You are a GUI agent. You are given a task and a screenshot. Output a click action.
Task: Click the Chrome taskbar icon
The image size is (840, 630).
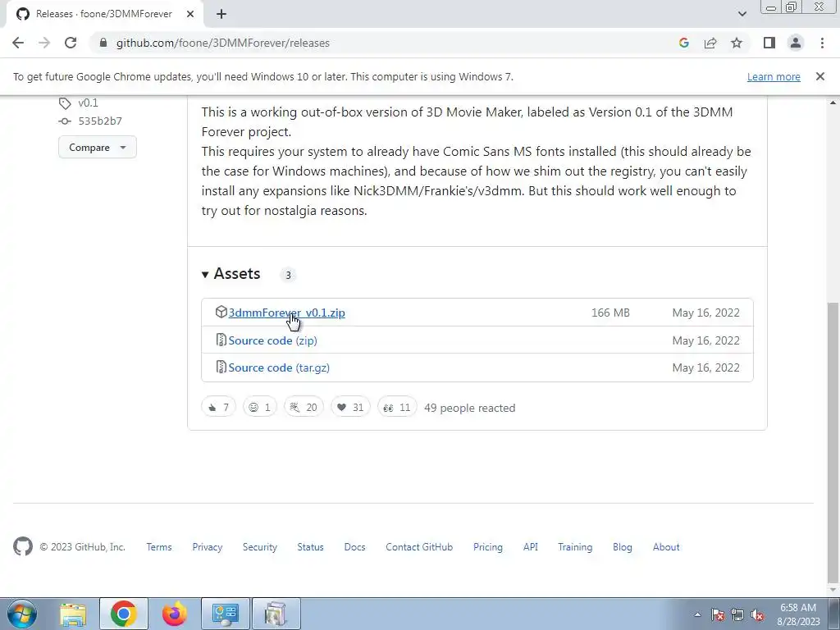[x=123, y=614]
